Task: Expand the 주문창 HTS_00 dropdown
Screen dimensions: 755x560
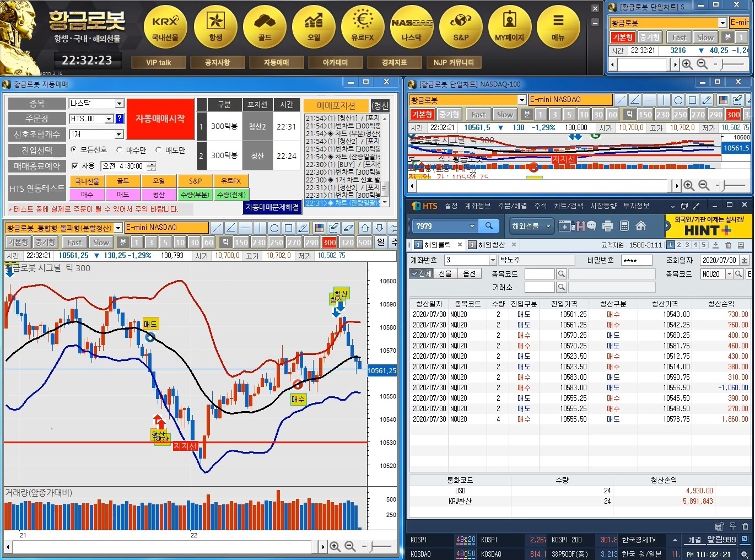Action: (x=109, y=119)
